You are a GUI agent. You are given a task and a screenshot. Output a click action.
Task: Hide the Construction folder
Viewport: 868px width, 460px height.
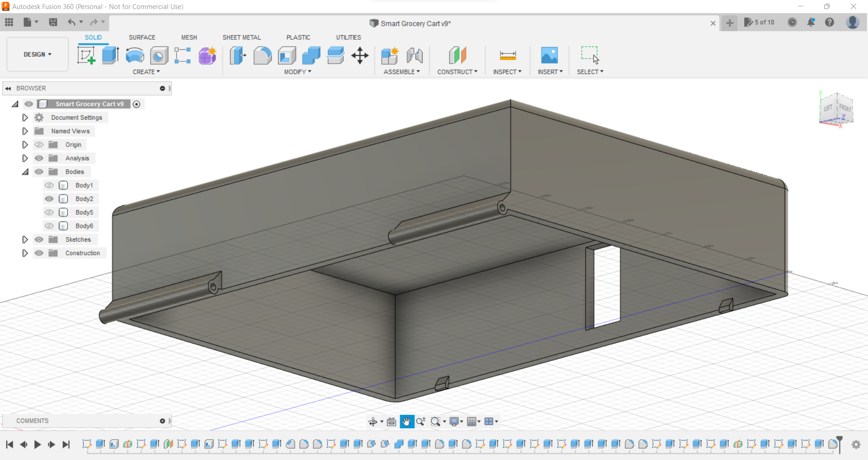[x=39, y=253]
